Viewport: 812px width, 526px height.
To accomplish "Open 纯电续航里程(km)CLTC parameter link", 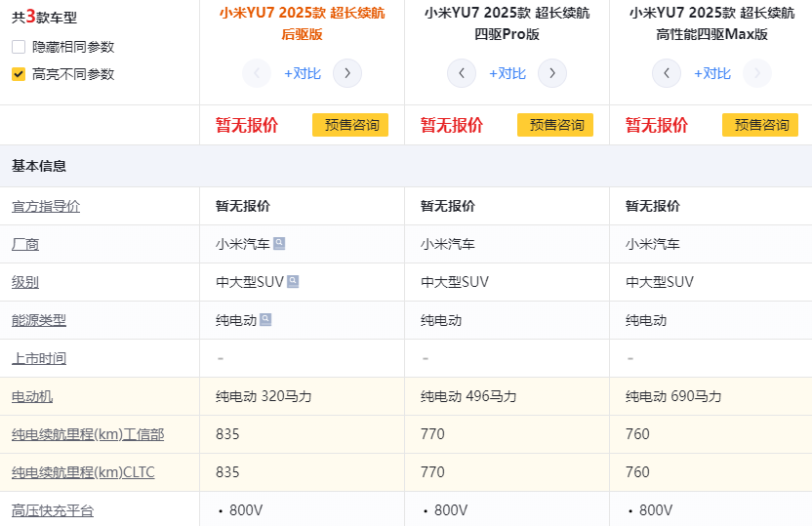I will pos(83,472).
